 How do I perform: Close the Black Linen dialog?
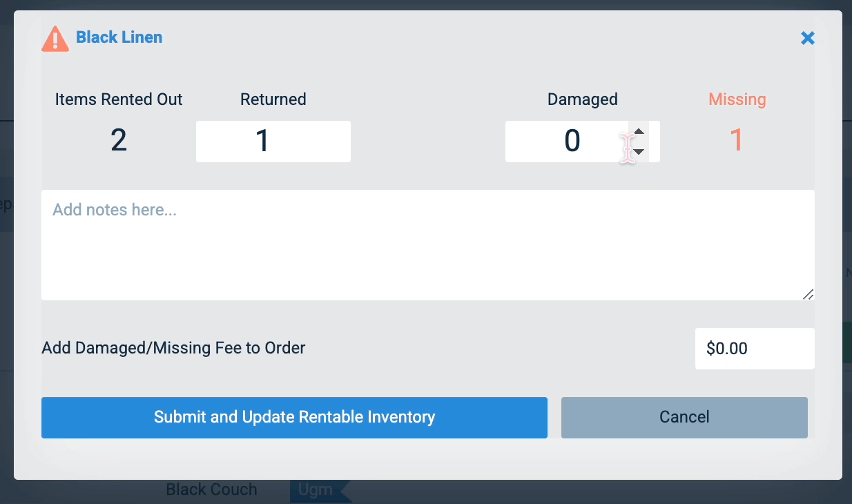pyautogui.click(x=807, y=38)
